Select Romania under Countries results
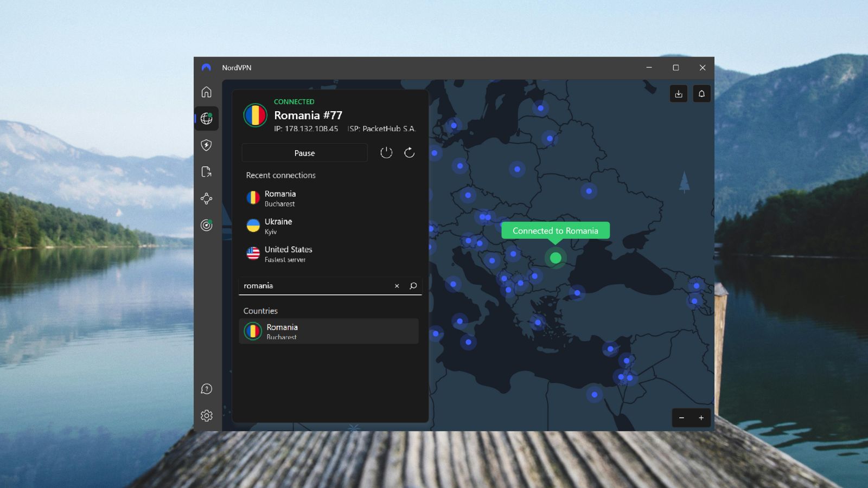 [329, 331]
